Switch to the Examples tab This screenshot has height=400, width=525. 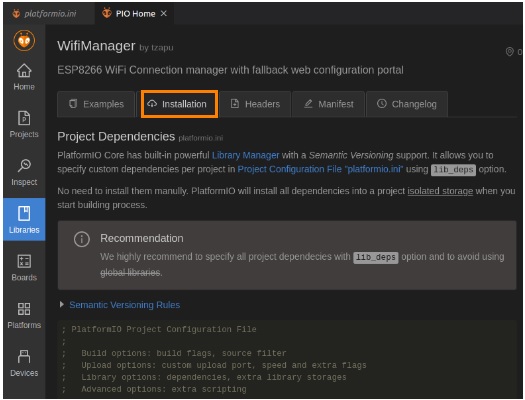(x=96, y=104)
